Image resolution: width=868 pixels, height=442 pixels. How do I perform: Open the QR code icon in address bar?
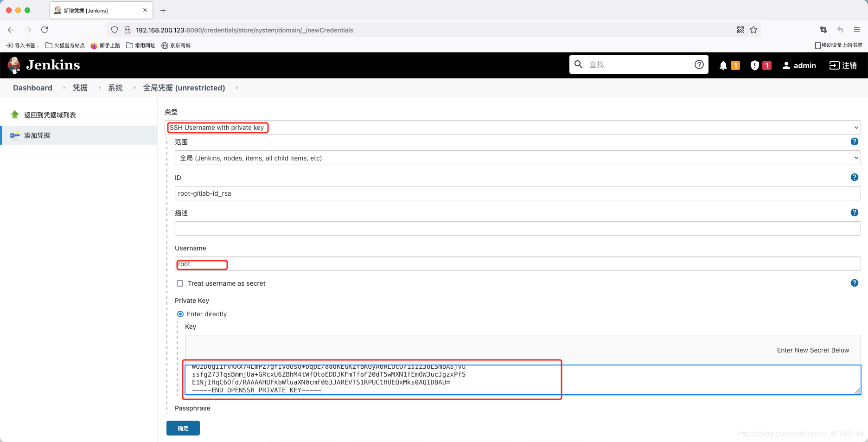(740, 30)
